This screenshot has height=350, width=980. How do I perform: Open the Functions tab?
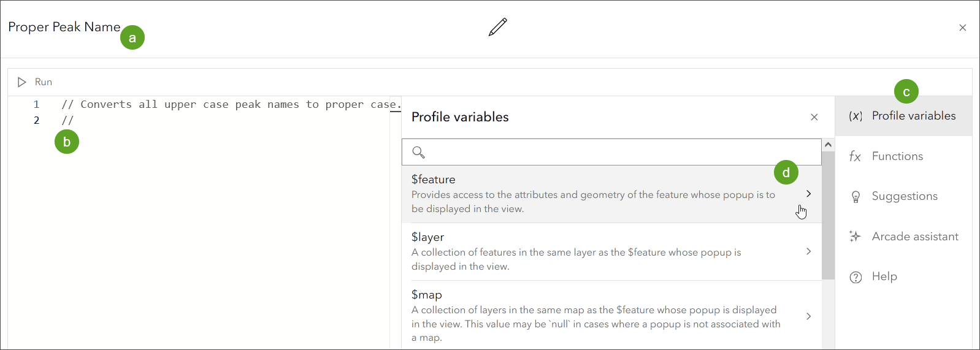pos(897,156)
